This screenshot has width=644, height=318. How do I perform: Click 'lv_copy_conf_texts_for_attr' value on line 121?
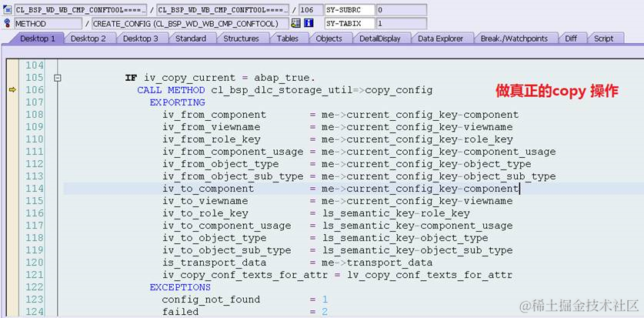(x=429, y=276)
